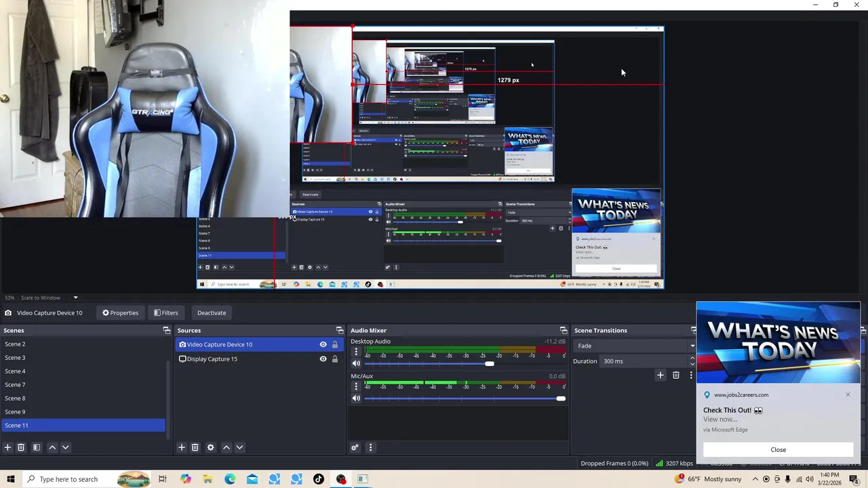The width and height of the screenshot is (868, 488).
Task: Open Filters for the selected source
Action: point(165,312)
